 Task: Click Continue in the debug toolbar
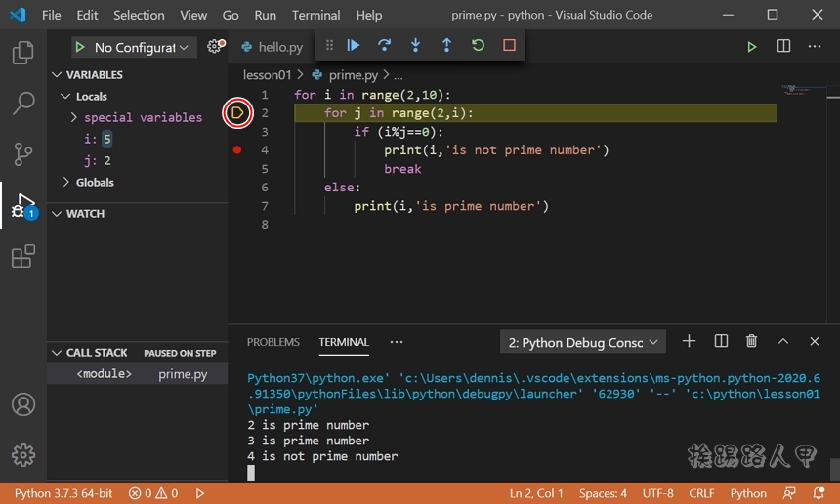354,46
